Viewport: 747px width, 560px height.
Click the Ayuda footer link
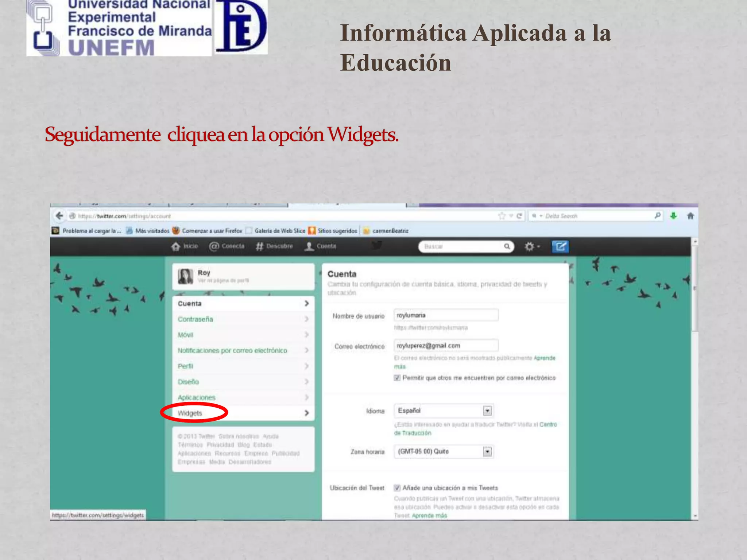click(x=271, y=436)
